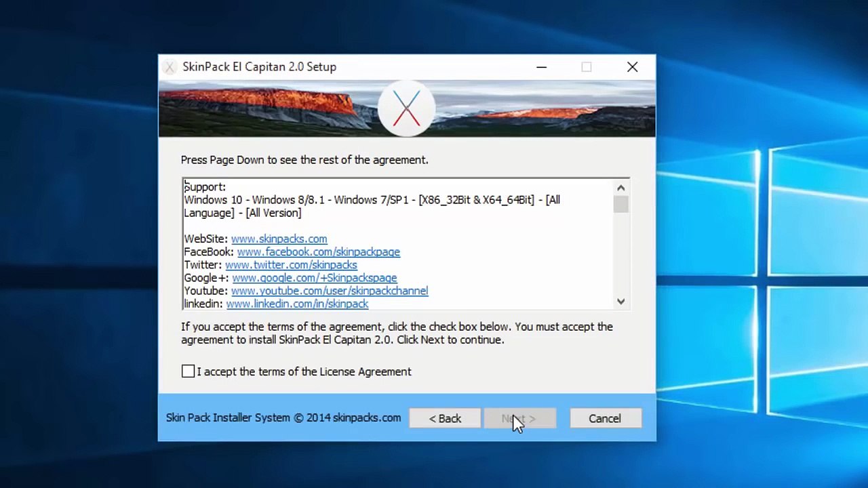Click the agreement scrollbar thumb
The height and width of the screenshot is (488, 868).
[x=620, y=204]
